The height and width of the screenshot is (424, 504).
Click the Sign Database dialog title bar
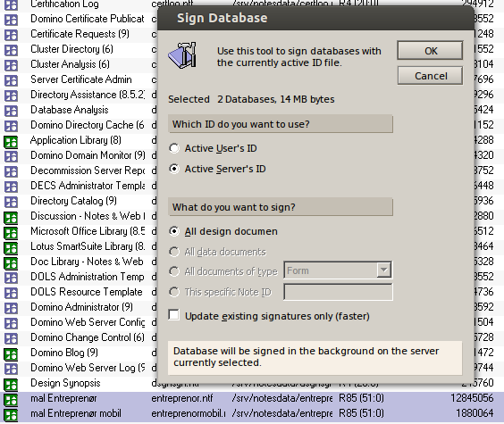click(x=315, y=18)
